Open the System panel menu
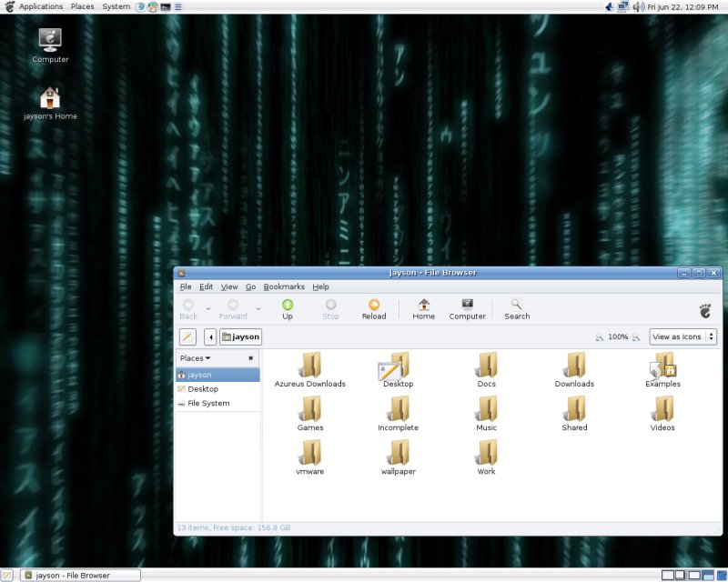 click(116, 6)
